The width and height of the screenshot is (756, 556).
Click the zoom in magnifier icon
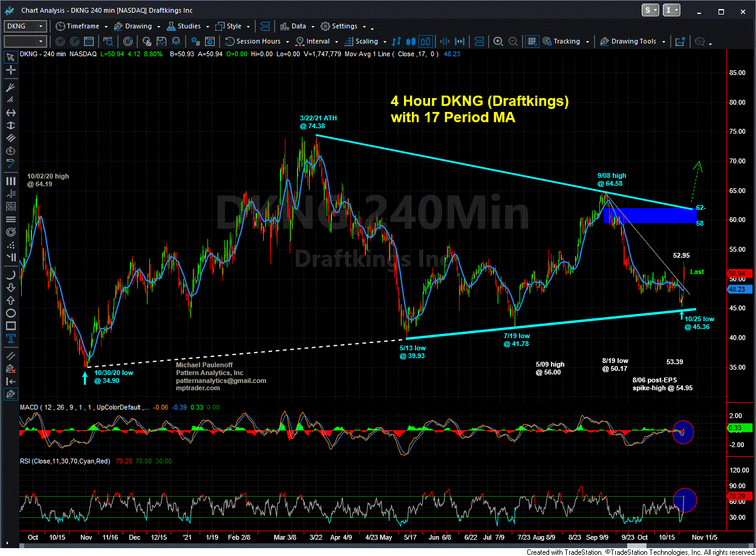498,41
